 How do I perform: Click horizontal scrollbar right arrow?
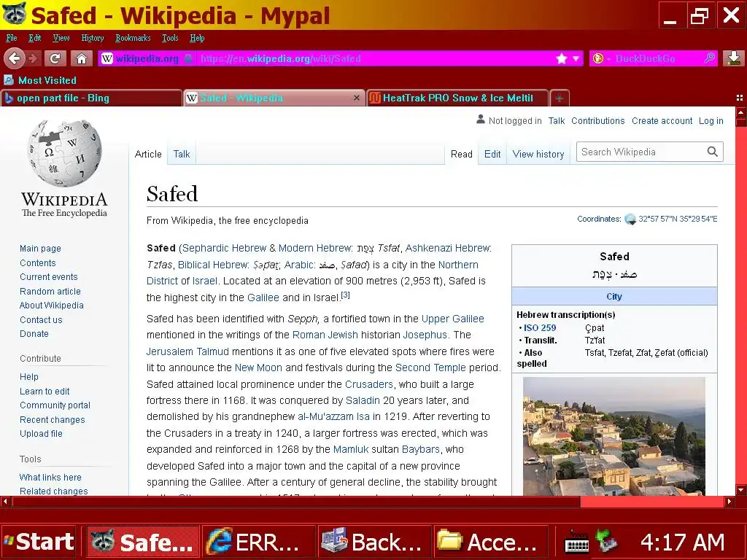(729, 501)
